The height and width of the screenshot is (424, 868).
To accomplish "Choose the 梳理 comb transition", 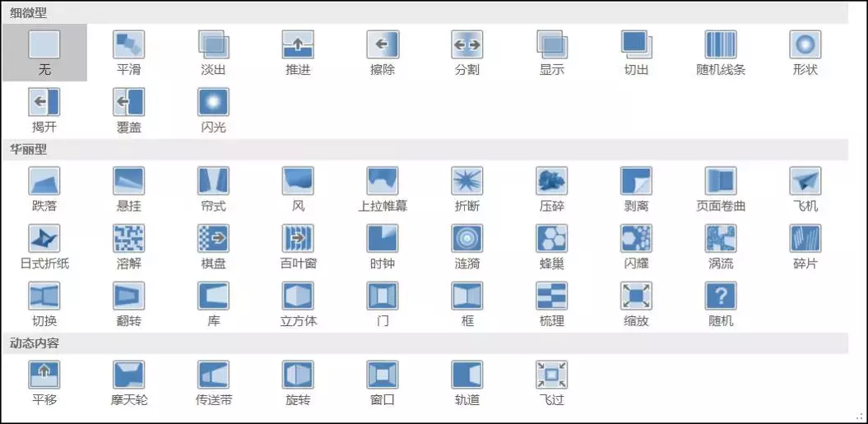I will (x=552, y=305).
